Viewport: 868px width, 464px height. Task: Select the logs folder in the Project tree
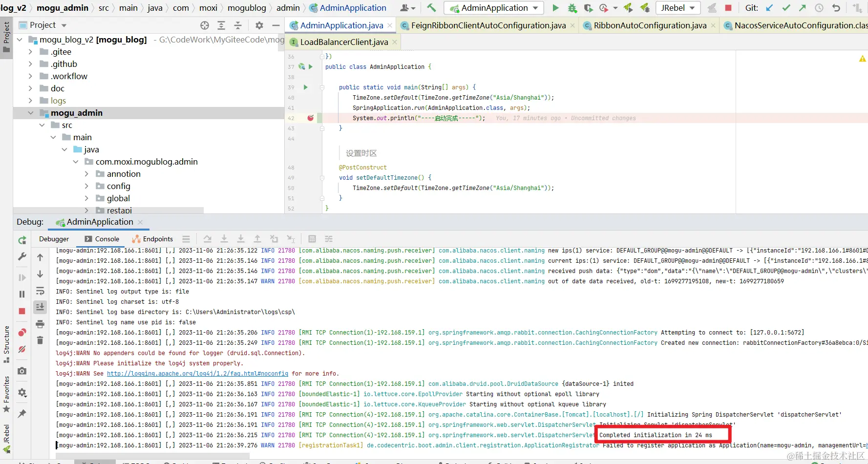(58, 101)
